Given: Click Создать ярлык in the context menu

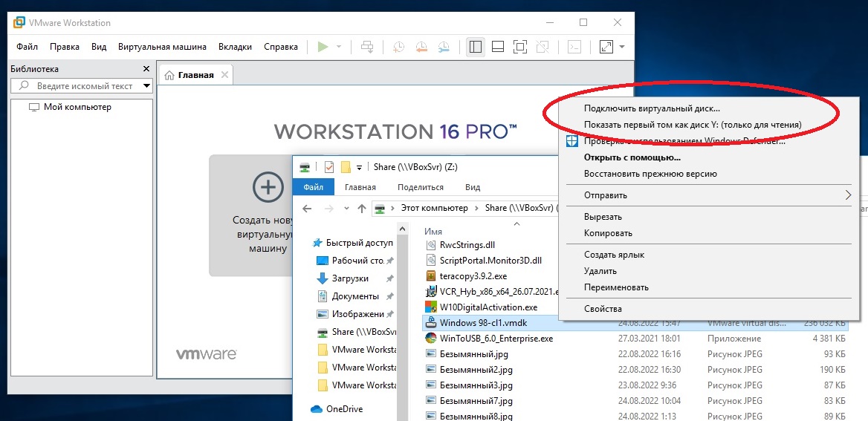Looking at the screenshot, I should (x=614, y=255).
